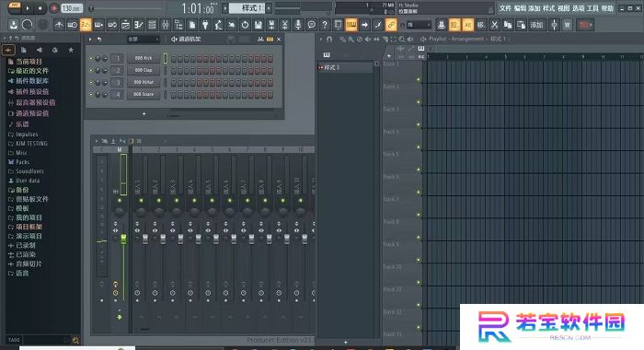Click the question mark help icon
Image resolution: width=644 pixels, height=350 pixels.
[325, 25]
